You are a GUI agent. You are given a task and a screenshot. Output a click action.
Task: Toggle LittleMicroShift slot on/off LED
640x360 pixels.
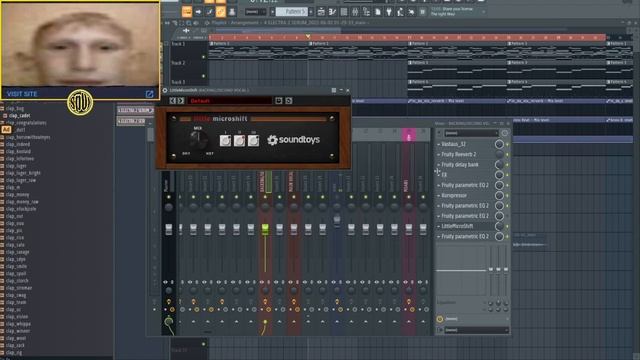pyautogui.click(x=507, y=226)
